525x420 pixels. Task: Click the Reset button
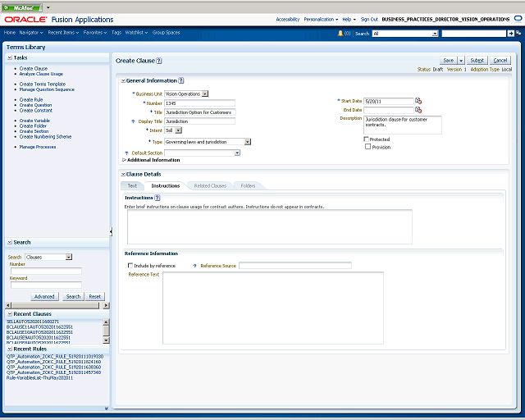pyautogui.click(x=95, y=296)
